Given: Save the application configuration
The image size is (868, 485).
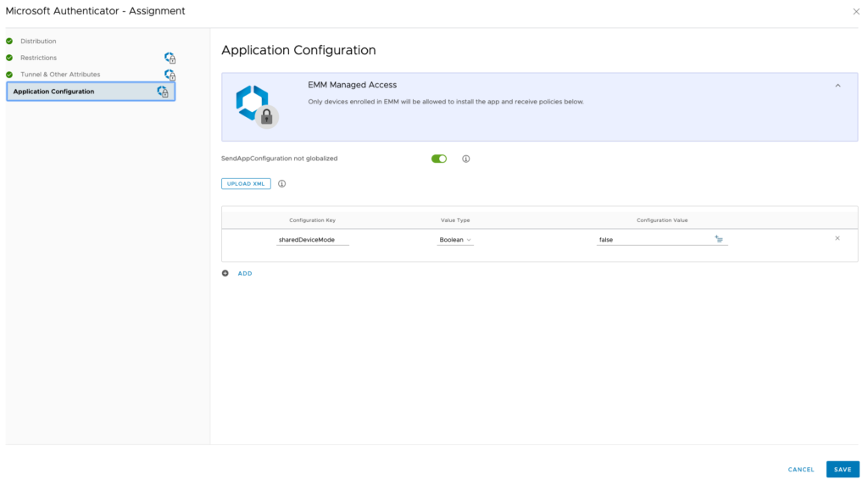Looking at the screenshot, I should pos(843,470).
